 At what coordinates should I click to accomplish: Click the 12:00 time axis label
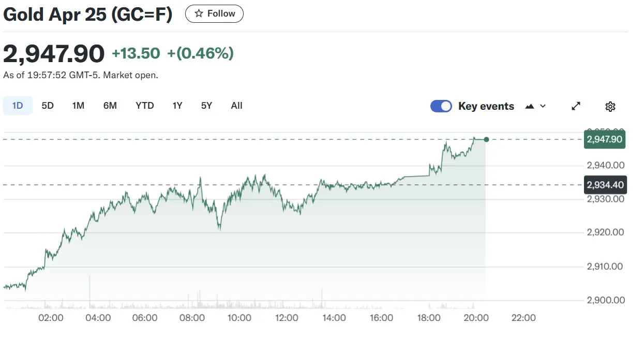pyautogui.click(x=287, y=317)
